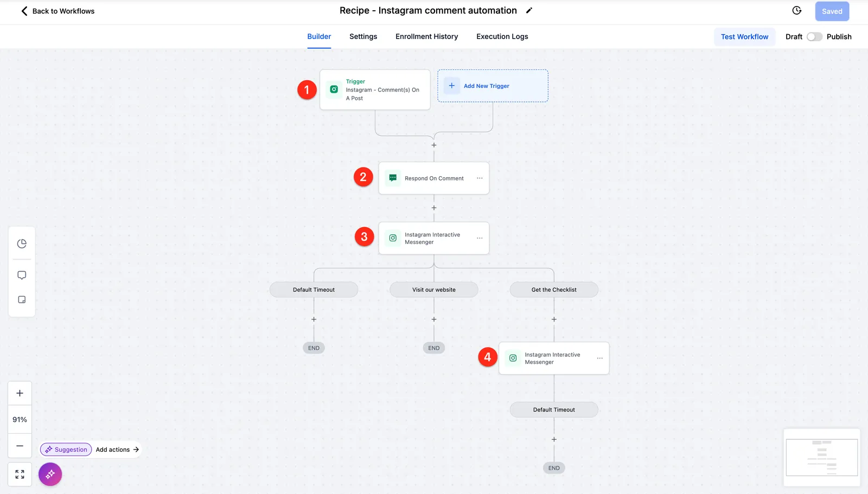Open the Execution Logs tab
This screenshot has height=494, width=868.
pyautogui.click(x=502, y=36)
